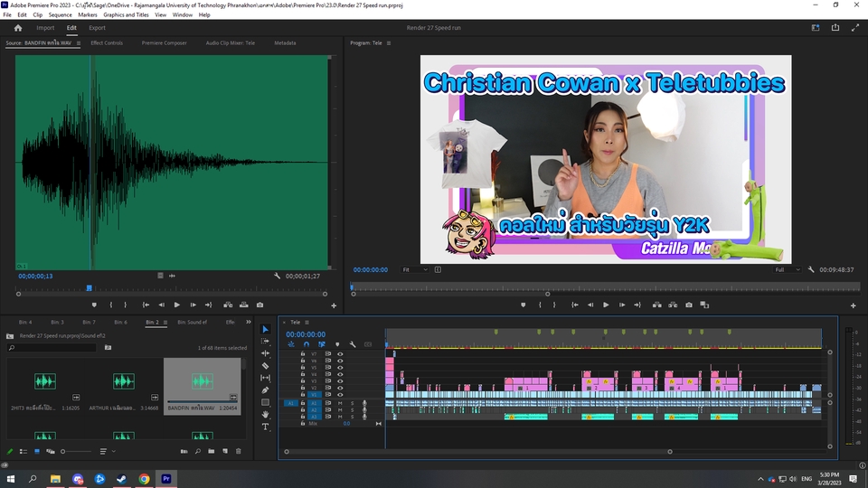Switch to the Import workspace
This screenshot has width=868, height=488.
tap(45, 28)
